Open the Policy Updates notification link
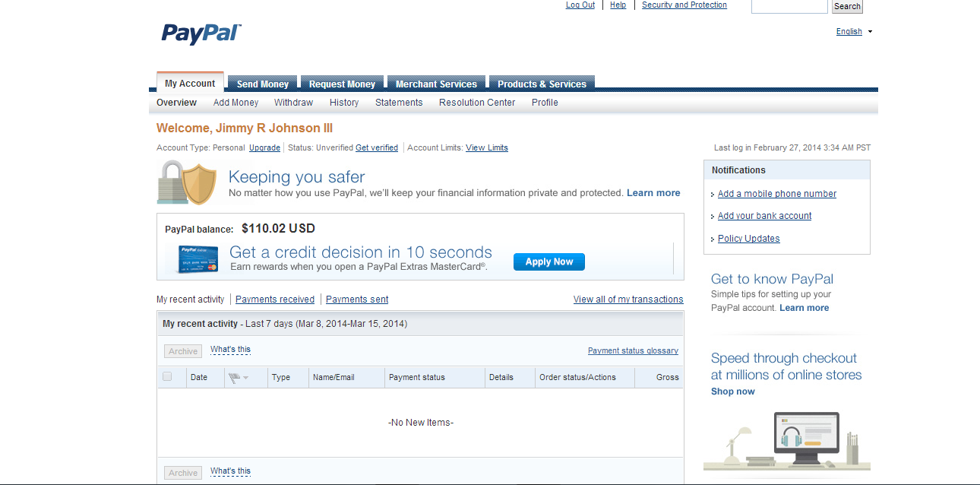The width and height of the screenshot is (980, 485). click(748, 239)
